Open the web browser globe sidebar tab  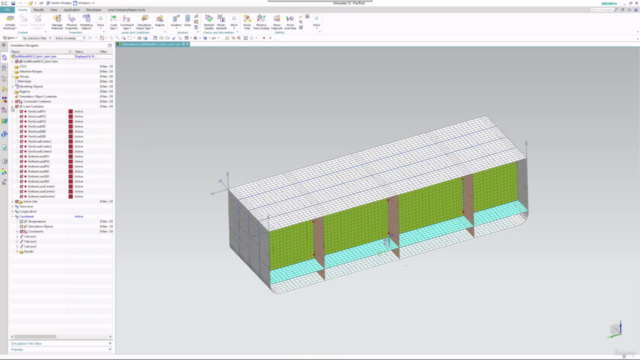[4, 134]
